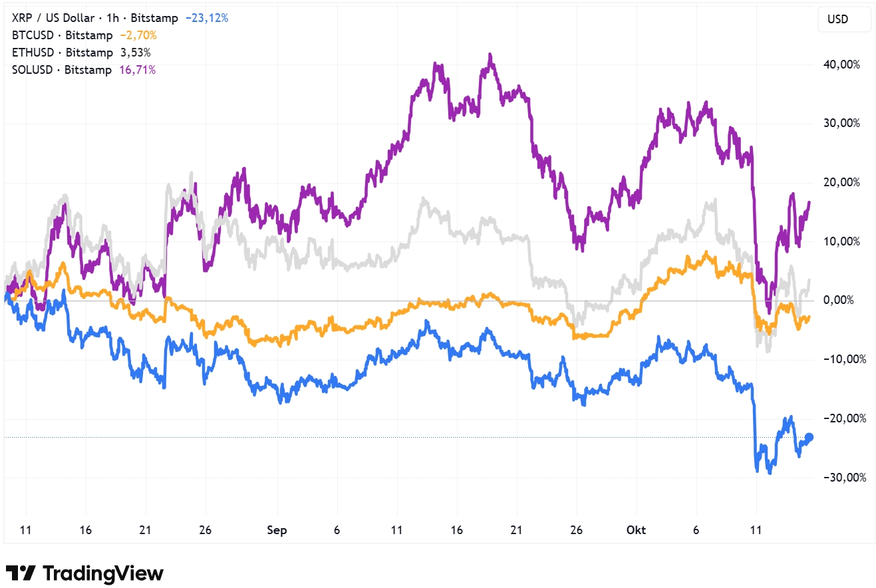Click the TradingView logo icon

pos(20,573)
